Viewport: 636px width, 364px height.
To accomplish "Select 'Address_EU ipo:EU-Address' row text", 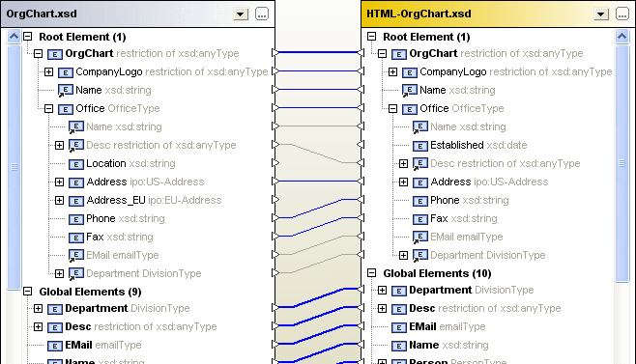I will [x=154, y=200].
